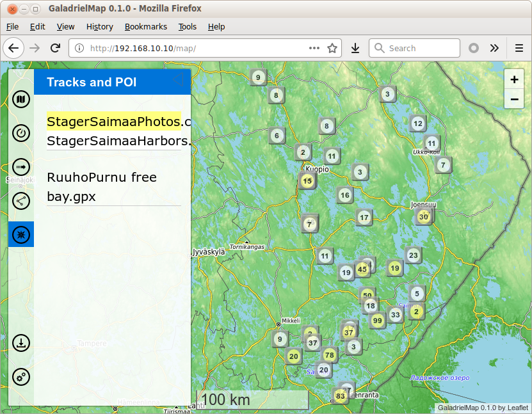Zoom in the map with plus button
The width and height of the screenshot is (532, 414).
click(514, 79)
